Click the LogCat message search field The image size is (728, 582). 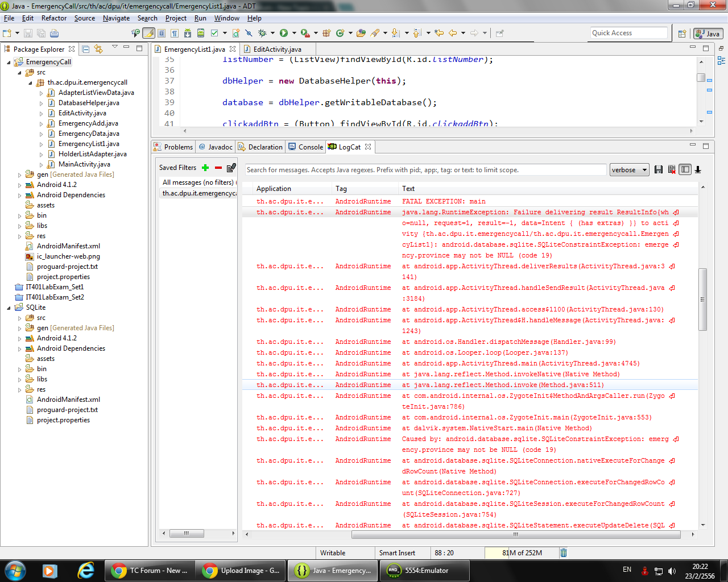point(425,170)
